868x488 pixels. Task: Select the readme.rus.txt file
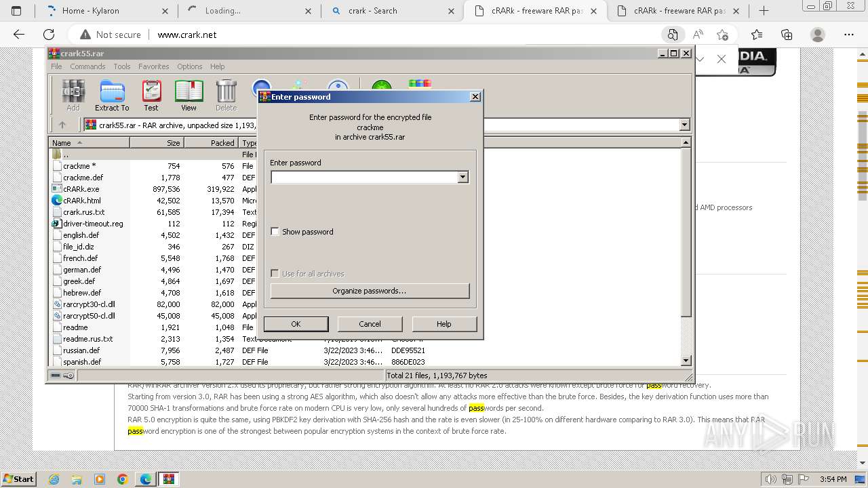[x=87, y=339]
